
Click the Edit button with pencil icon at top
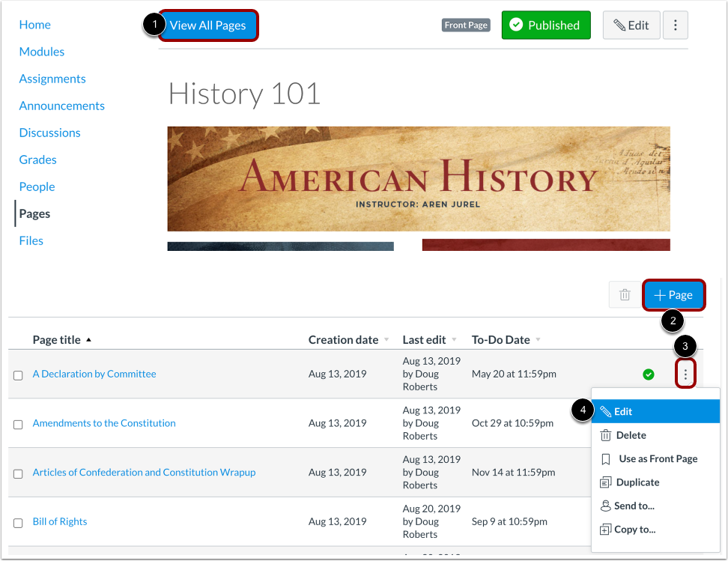tap(631, 25)
